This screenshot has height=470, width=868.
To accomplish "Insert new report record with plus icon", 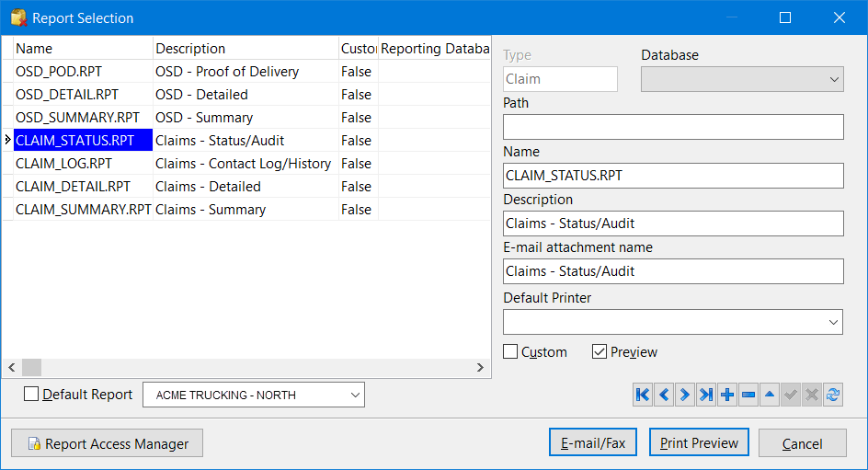I will [x=727, y=395].
